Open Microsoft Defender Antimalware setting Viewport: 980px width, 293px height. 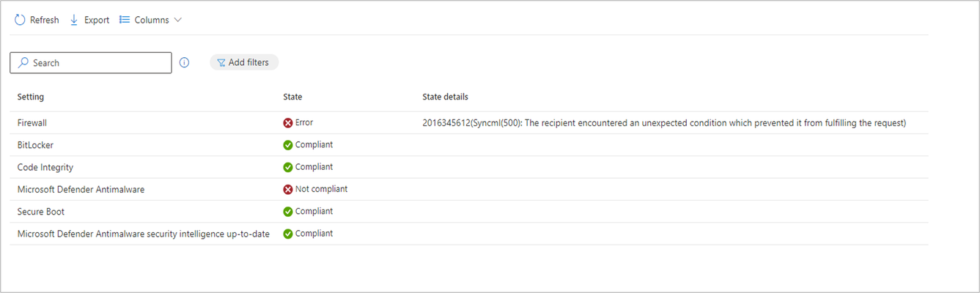coord(81,189)
